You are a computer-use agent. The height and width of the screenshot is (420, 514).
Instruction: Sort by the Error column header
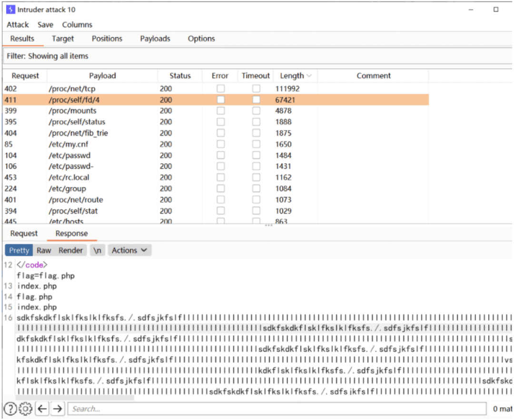point(220,76)
